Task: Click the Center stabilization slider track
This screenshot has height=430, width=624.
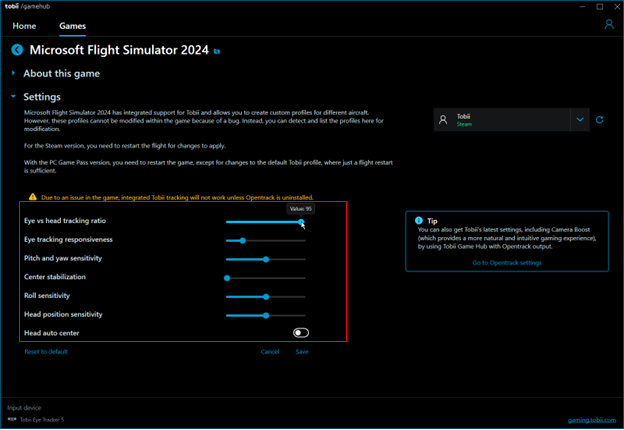Action: pyautogui.click(x=266, y=277)
